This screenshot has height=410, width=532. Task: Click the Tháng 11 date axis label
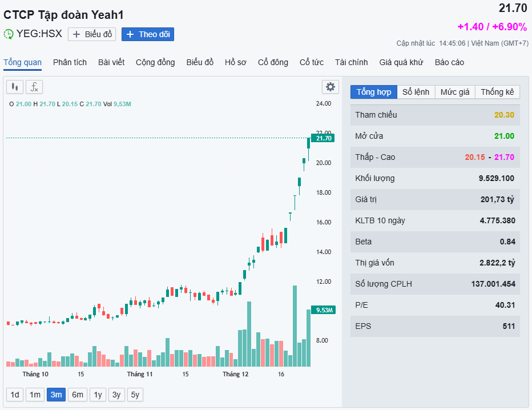(140, 375)
